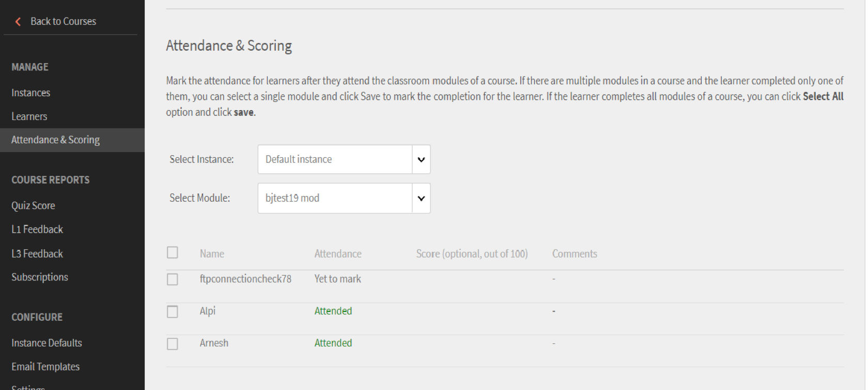Click the Name column header
The image size is (868, 390).
[x=212, y=253]
